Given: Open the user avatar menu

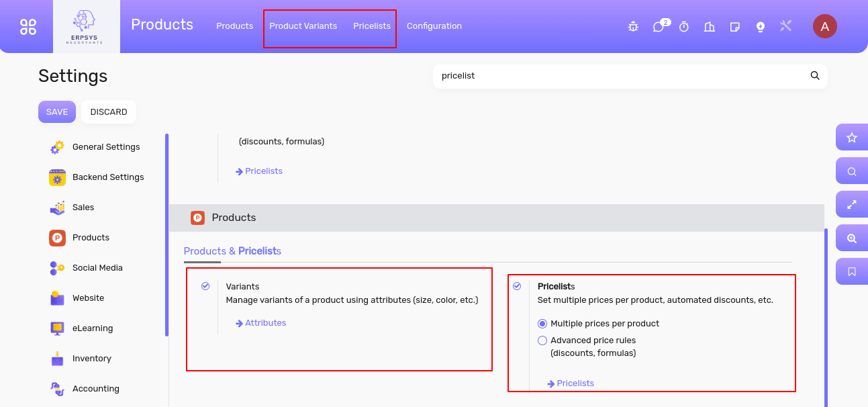Looking at the screenshot, I should click(x=824, y=26).
